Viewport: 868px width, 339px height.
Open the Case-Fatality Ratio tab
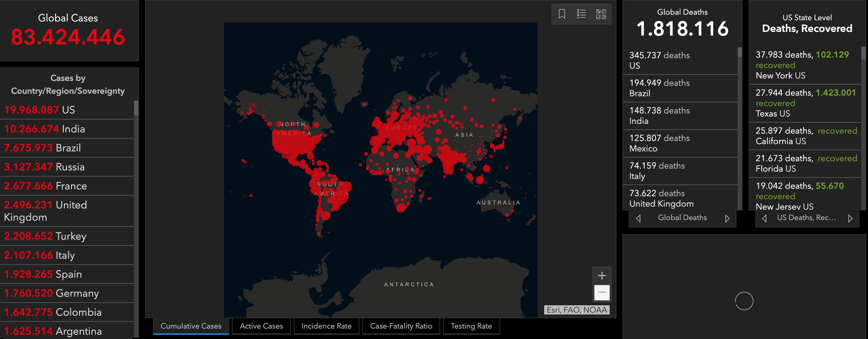click(401, 326)
